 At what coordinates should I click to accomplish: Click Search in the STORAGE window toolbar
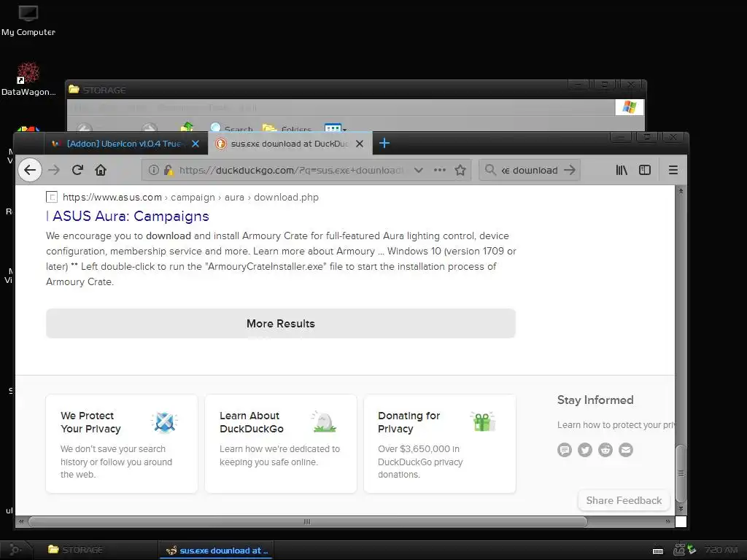(x=231, y=128)
